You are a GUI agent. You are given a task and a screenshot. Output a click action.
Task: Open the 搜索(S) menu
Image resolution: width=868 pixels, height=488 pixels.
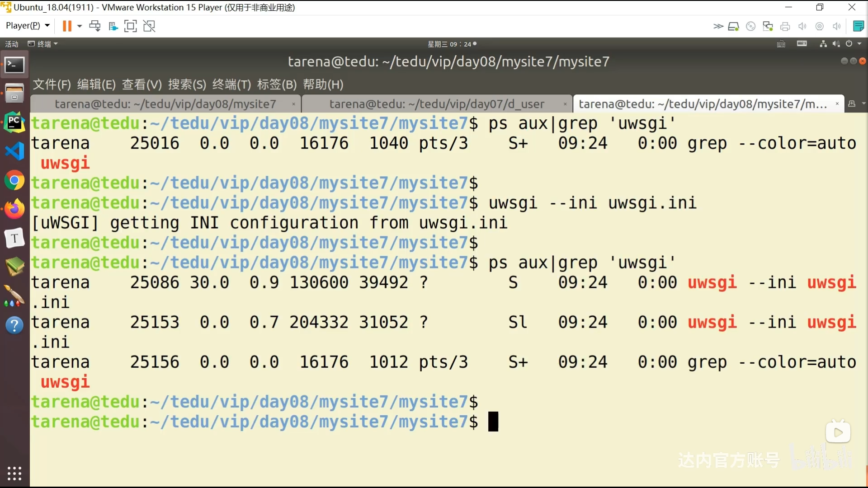187,84
